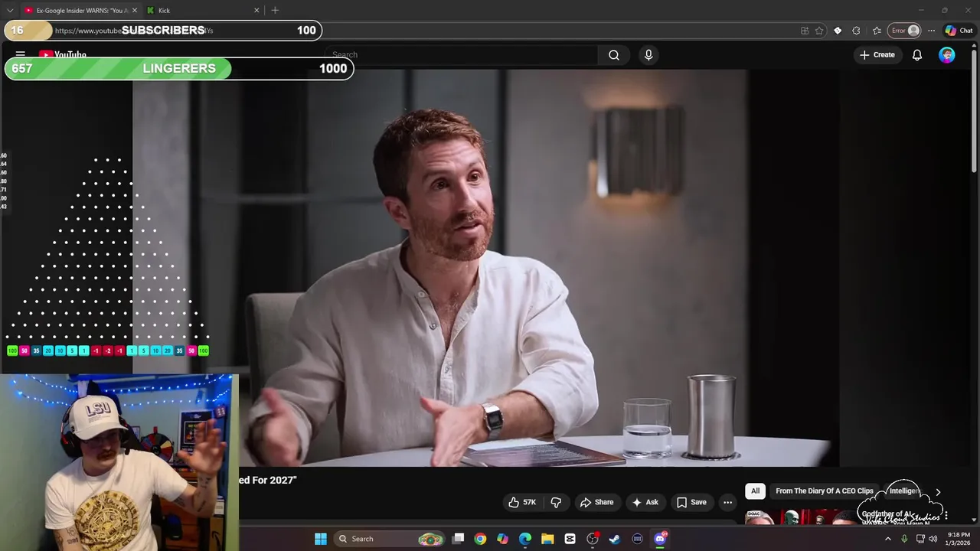Open a new browser tab

click(275, 10)
